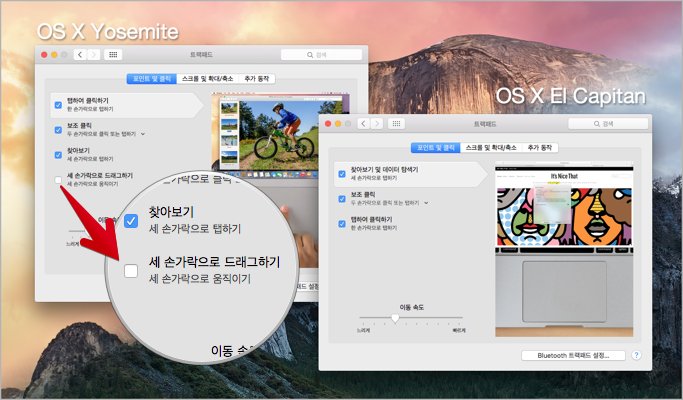The height and width of the screenshot is (400, 683).
Task: Select 포인트 및 클릭 tab in El Capitan window
Action: (436, 148)
